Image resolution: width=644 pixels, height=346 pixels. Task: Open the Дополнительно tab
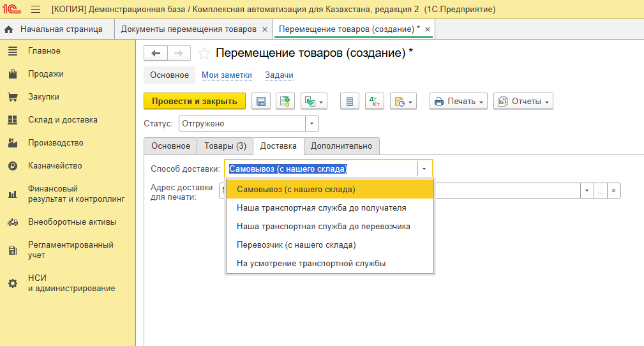pyautogui.click(x=341, y=146)
